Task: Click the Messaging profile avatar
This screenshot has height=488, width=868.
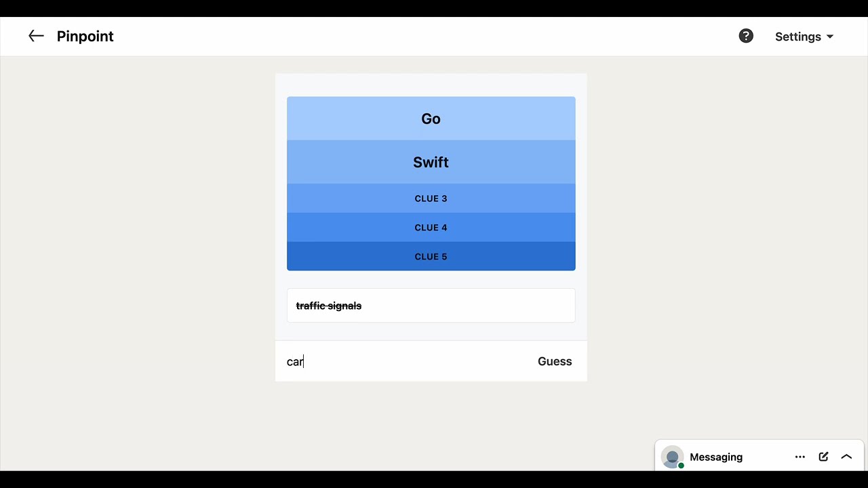Action: [x=672, y=457]
